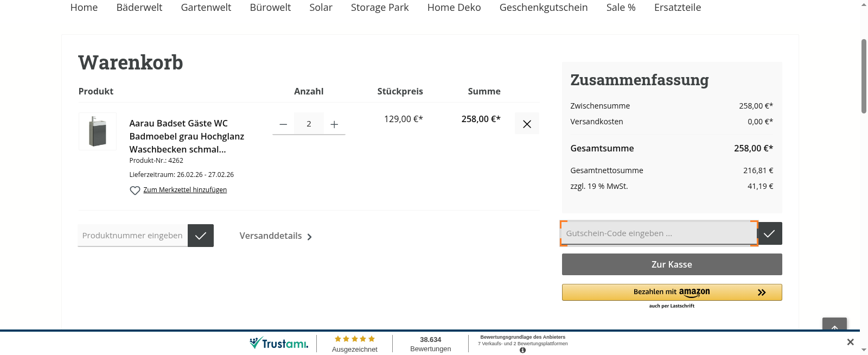Apply voucher code with checkmark button
The width and height of the screenshot is (868, 355).
tap(769, 233)
